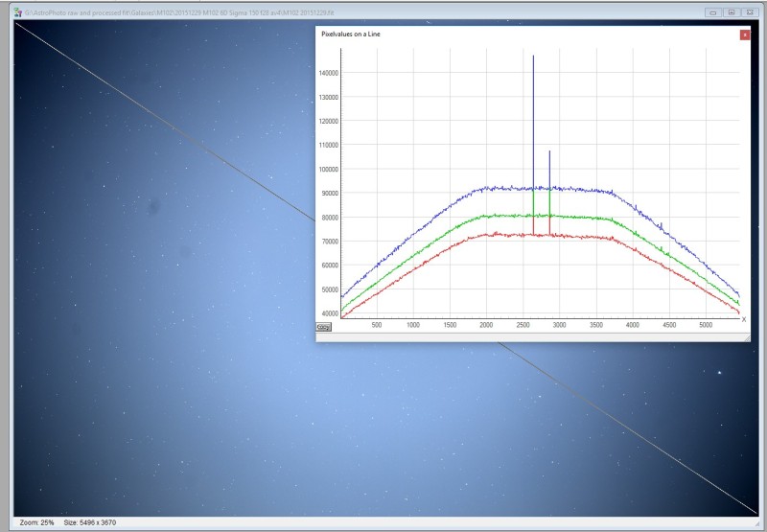Click the 130000 y-axis label
The image size is (767, 532).
(x=329, y=98)
